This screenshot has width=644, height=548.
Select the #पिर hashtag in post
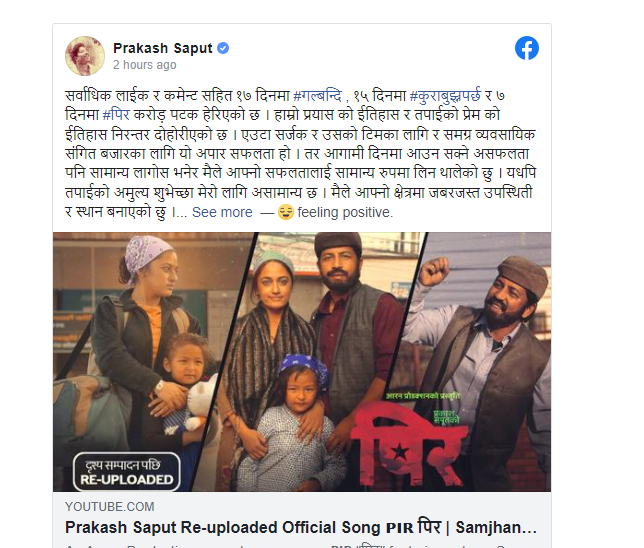point(116,115)
